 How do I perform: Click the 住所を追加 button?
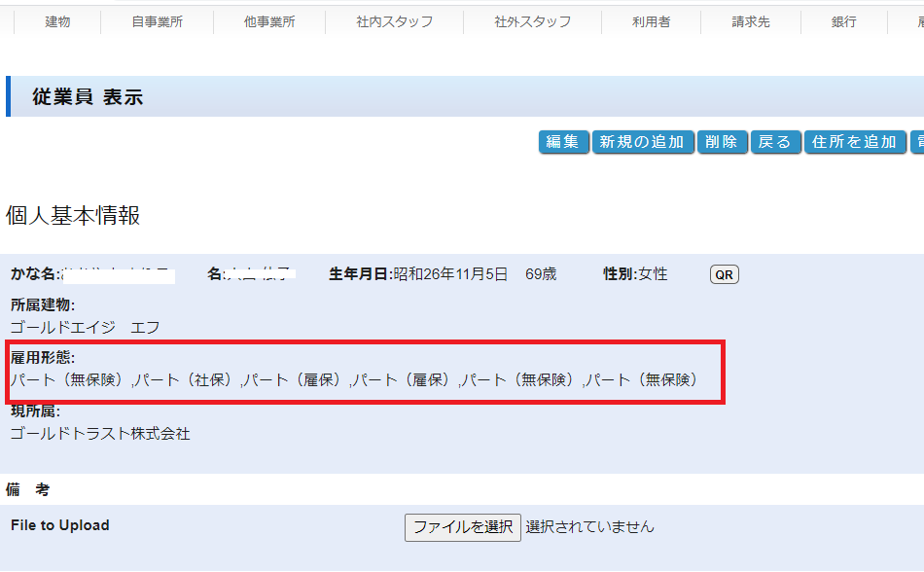[854, 142]
